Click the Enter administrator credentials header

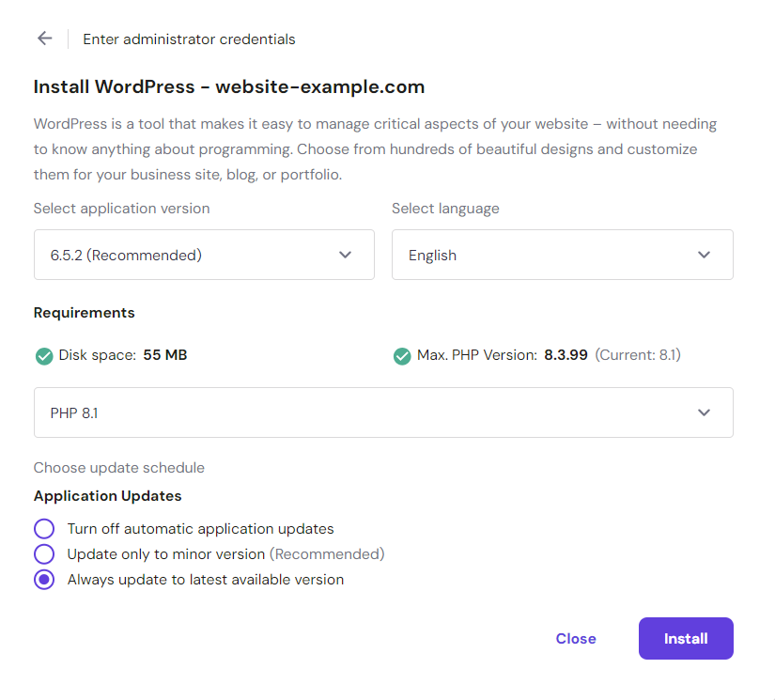pyautogui.click(x=189, y=39)
